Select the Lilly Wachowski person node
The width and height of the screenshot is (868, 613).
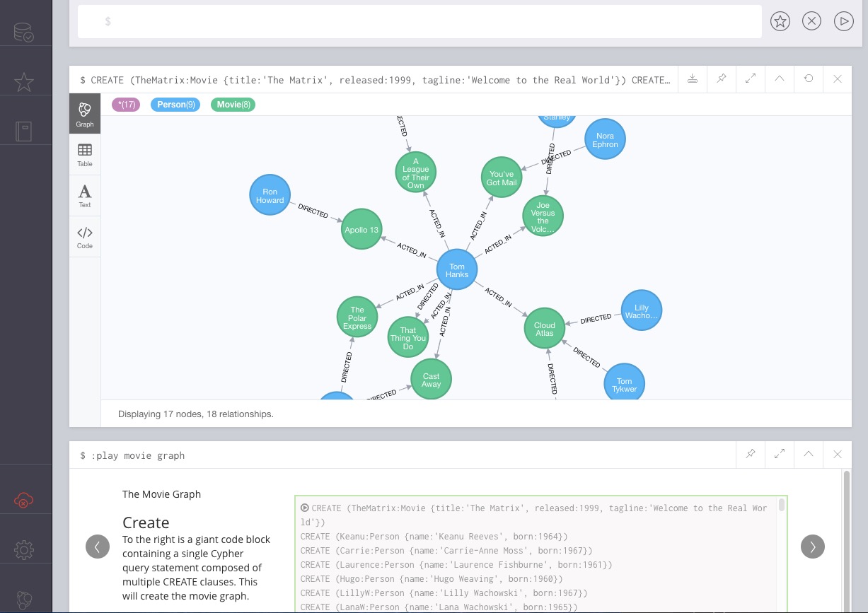pos(642,311)
